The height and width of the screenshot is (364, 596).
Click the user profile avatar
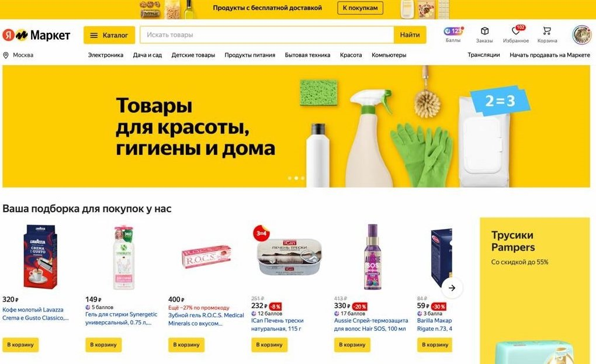[x=581, y=35]
